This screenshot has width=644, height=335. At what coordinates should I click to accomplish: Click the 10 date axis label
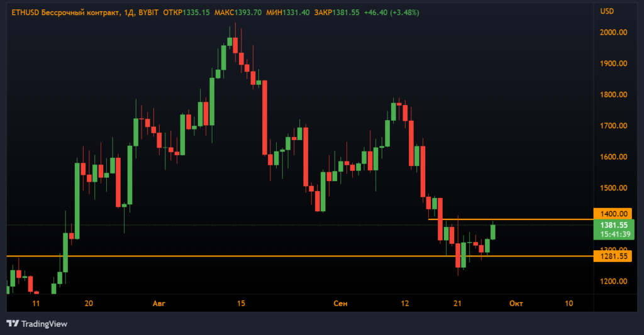[569, 304]
